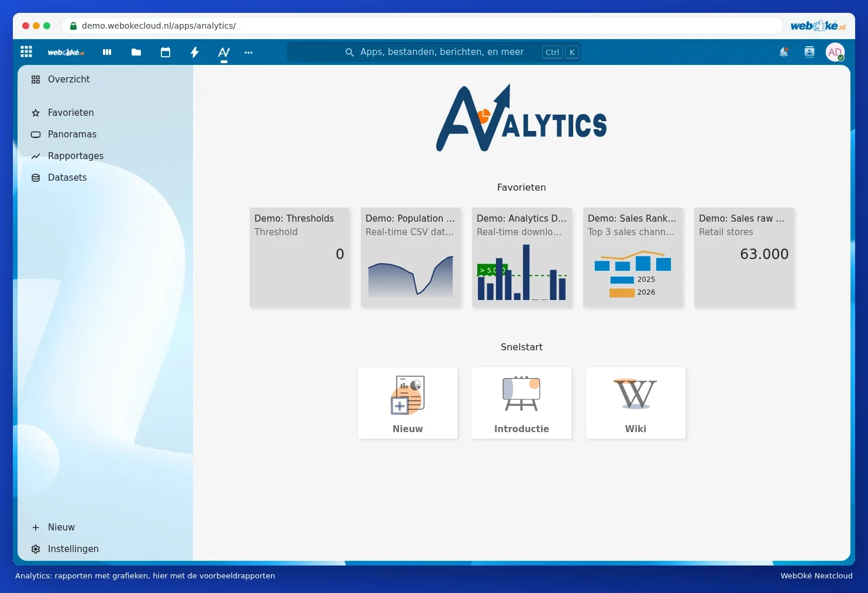Click the WebOké logo in the top bar
The image size is (868, 593).
click(66, 52)
